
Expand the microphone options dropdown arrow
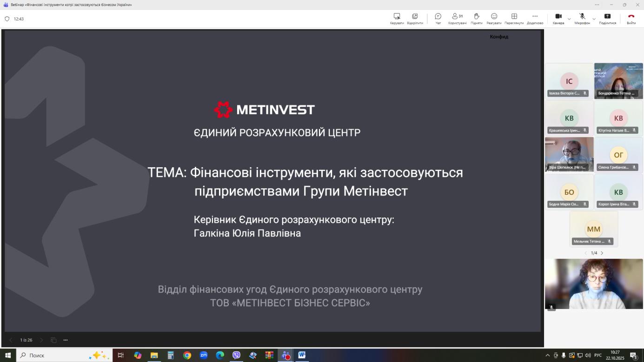pos(594,19)
